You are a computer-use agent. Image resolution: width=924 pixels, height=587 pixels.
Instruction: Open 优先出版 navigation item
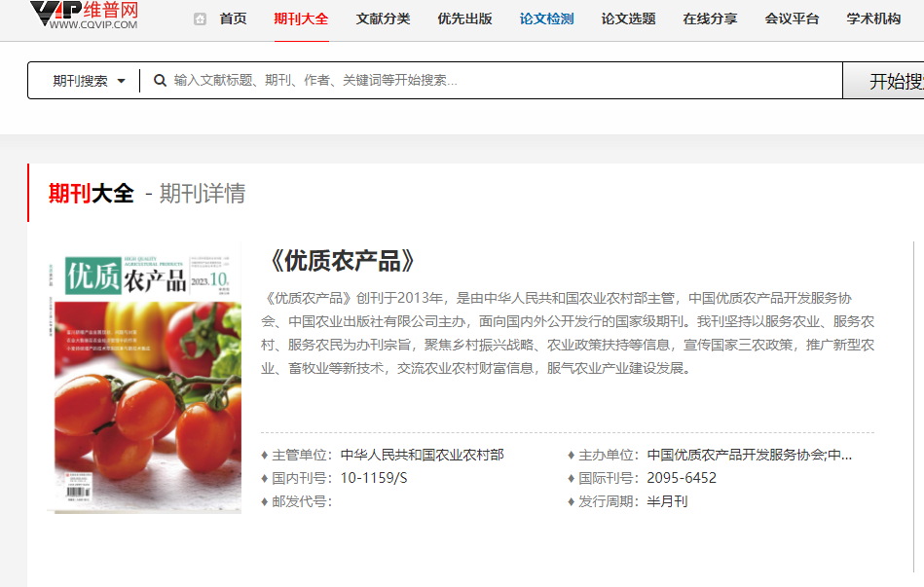coord(465,18)
